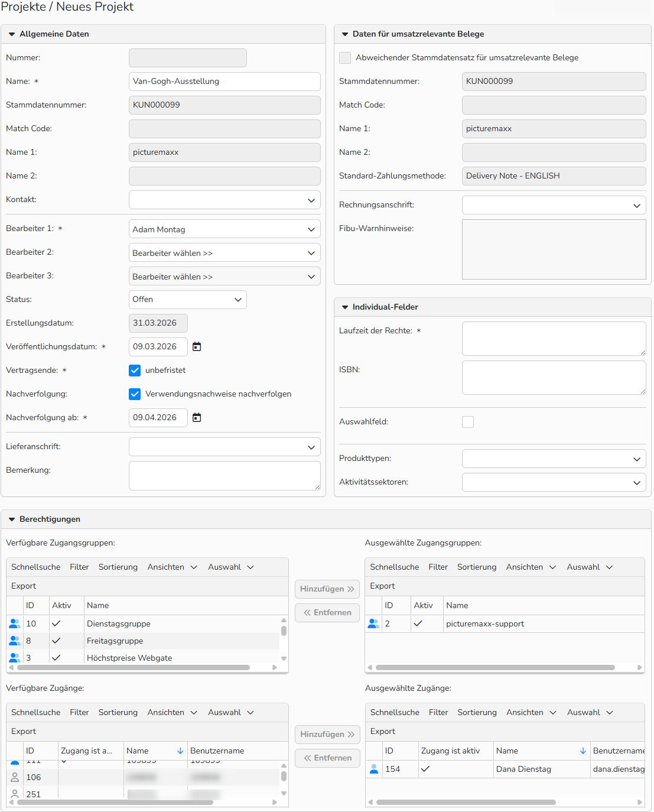654x812 pixels.
Task: Click Hinzufügen button for Zugangsgruppen
Action: 327,589
